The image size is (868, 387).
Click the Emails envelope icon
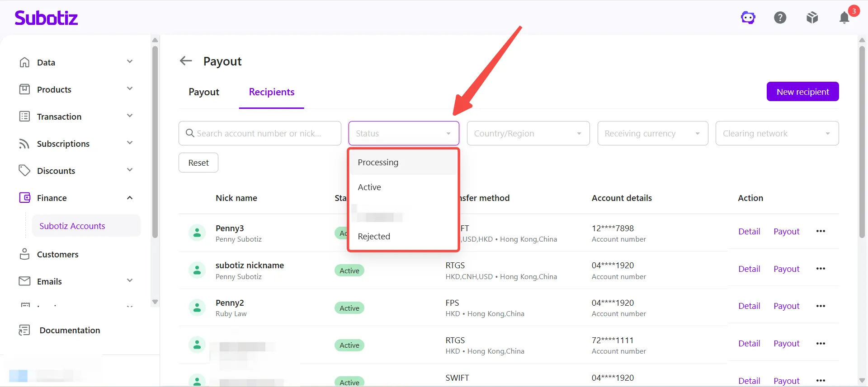(24, 281)
